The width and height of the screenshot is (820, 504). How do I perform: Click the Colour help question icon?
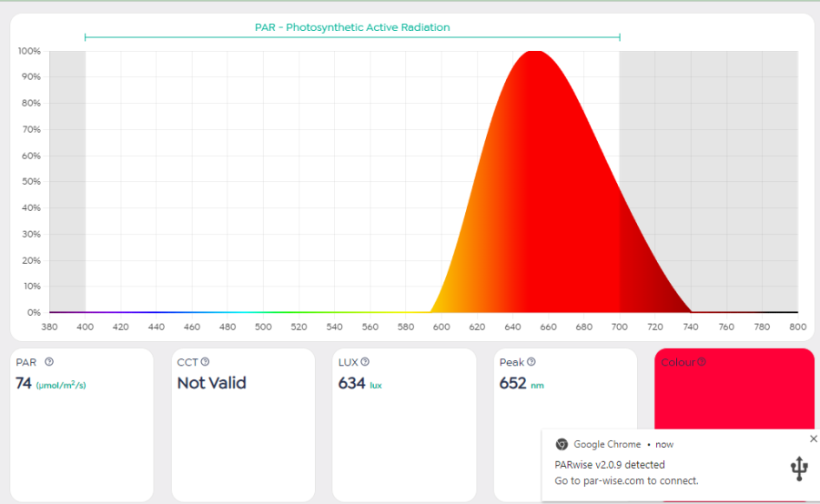(702, 362)
